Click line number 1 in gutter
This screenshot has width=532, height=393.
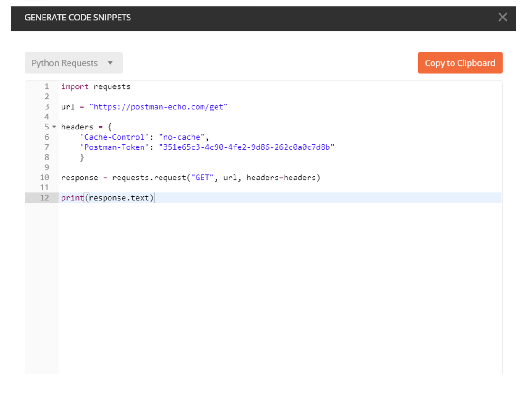46,86
